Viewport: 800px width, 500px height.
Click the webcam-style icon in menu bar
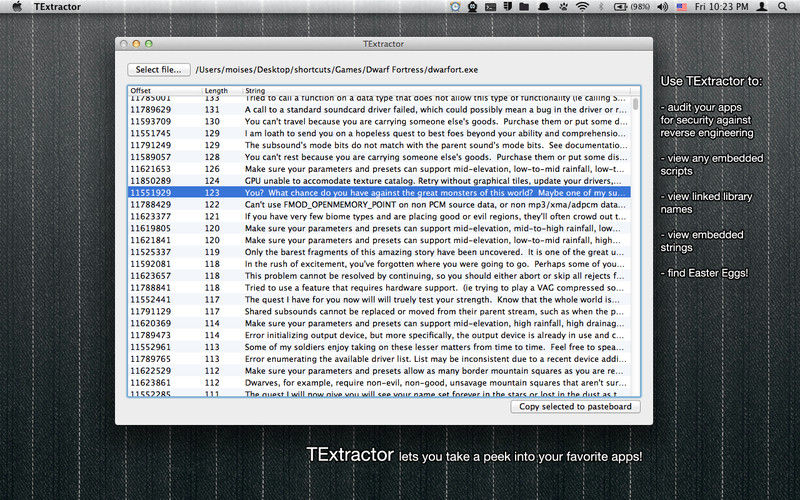coord(472,7)
